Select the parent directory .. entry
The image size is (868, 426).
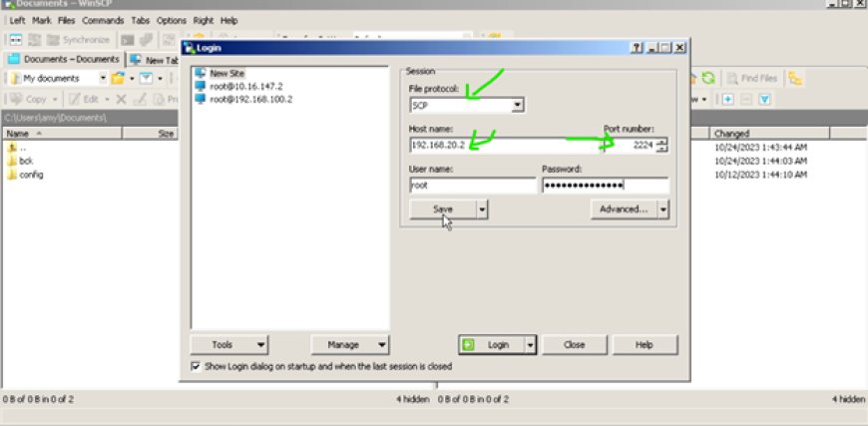click(x=17, y=148)
